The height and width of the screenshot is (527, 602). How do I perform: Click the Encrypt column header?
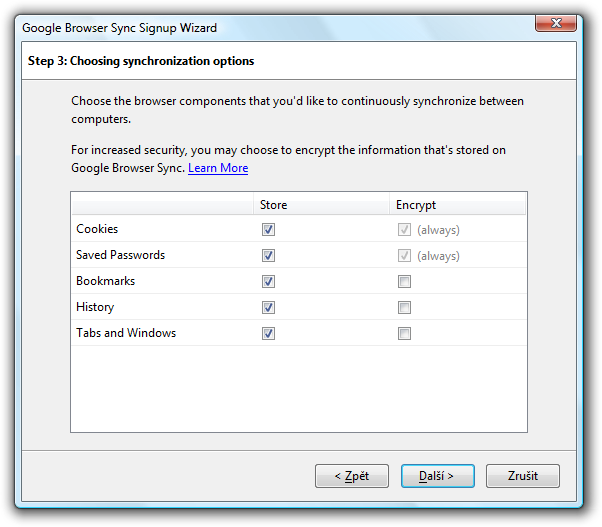click(x=457, y=205)
